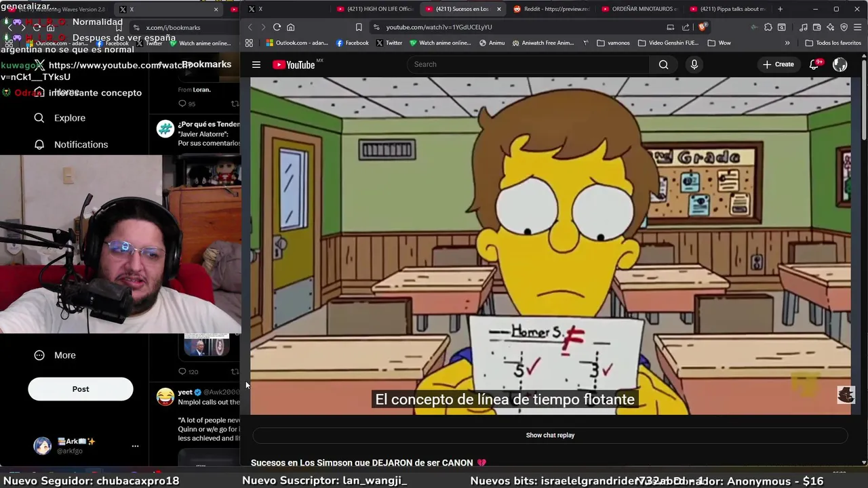Click the Post button on X
The width and height of the screenshot is (868, 488).
tap(81, 389)
